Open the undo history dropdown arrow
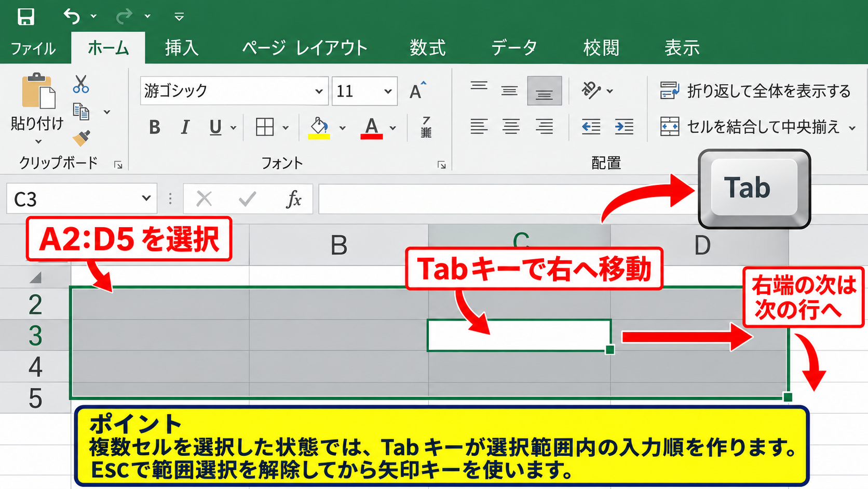The image size is (868, 489). (x=93, y=17)
